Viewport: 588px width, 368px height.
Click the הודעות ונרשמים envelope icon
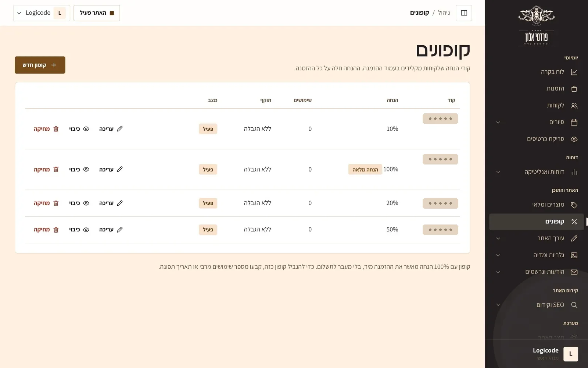(574, 272)
